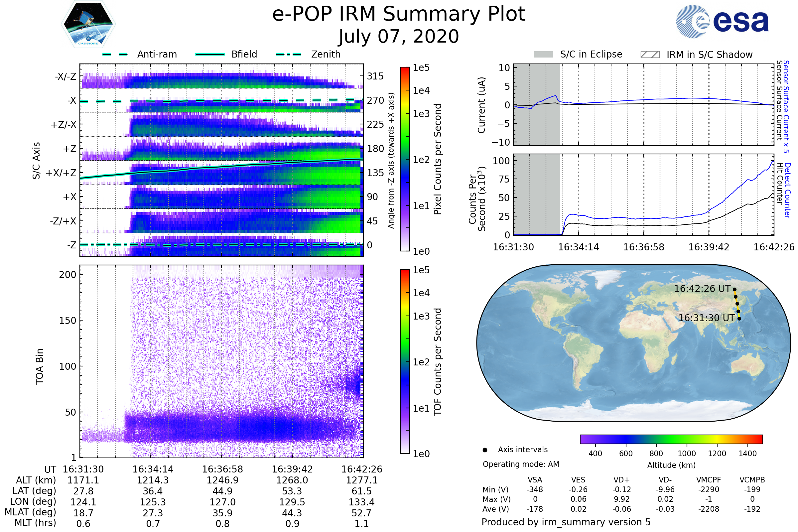Click the Pixel Counts per Second colorbar
The height and width of the screenshot is (532, 798).
(405, 159)
